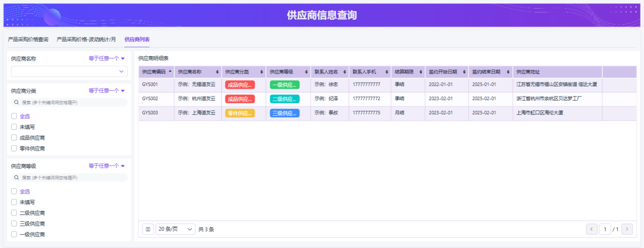This screenshot has width=644, height=248.
Task: Click red 成品供应 tag in GYS001 row
Action: coord(240,85)
